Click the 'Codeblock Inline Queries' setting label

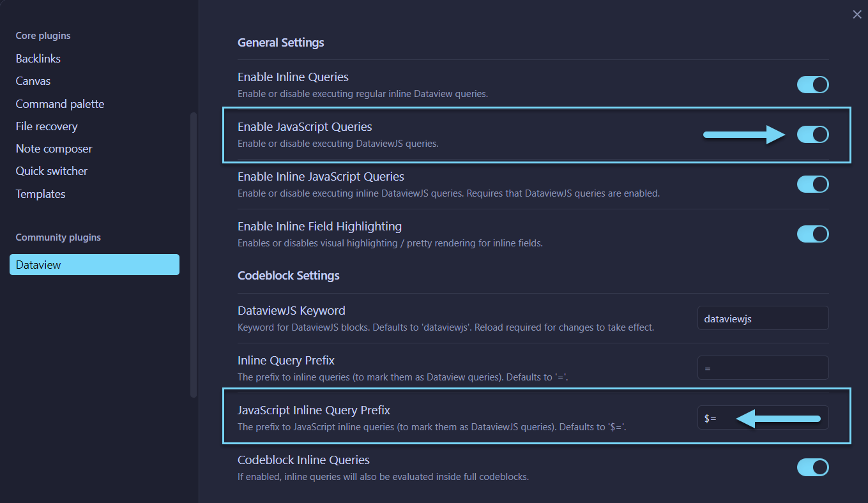[303, 460]
